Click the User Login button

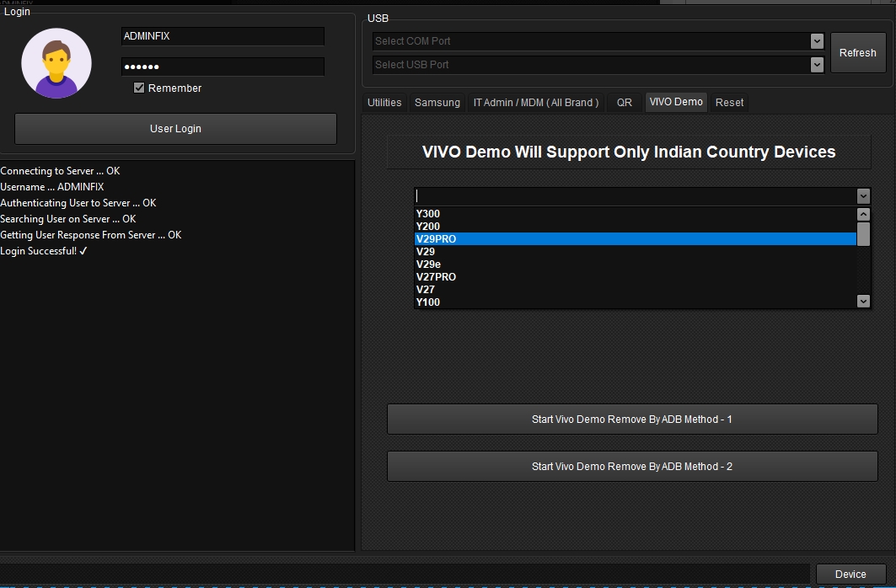[x=175, y=128]
